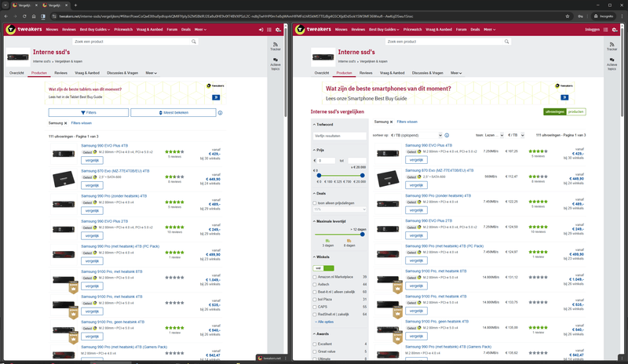This screenshot has width=628, height=364.
Task: Expand 'Alle opties' under Winkels
Action: click(x=324, y=322)
